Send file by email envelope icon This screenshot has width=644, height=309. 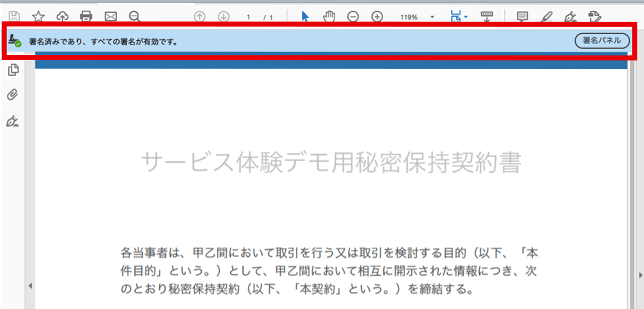(x=111, y=16)
